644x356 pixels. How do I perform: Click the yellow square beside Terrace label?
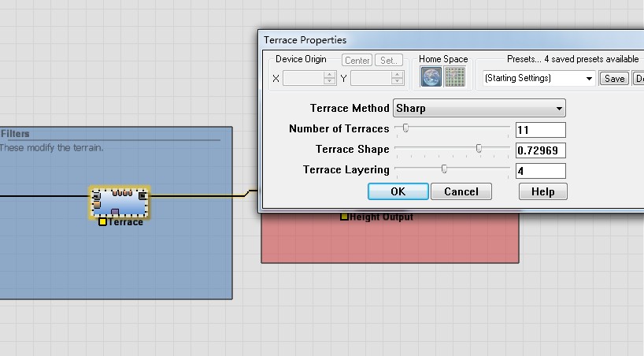click(x=102, y=222)
